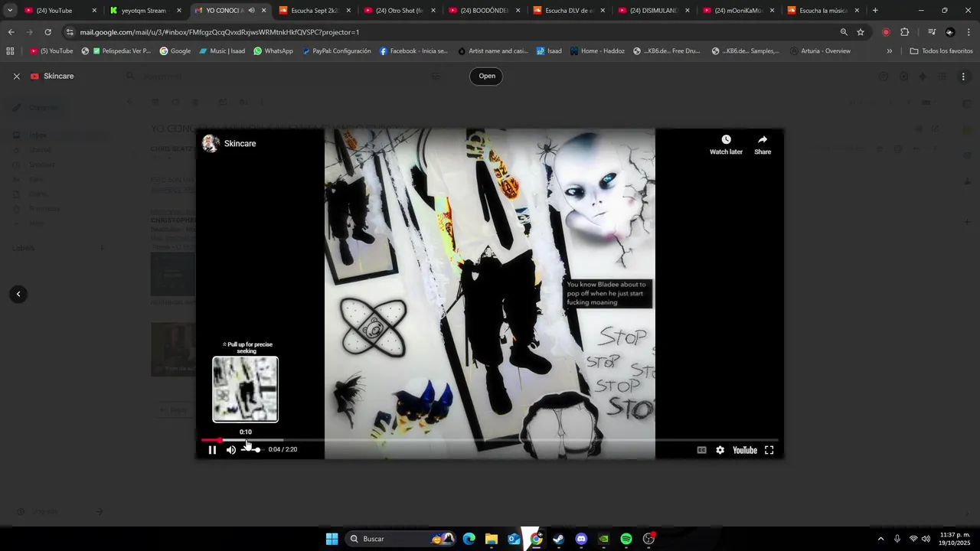Open Outlook from the taskbar
The height and width of the screenshot is (551, 980).
click(x=514, y=539)
